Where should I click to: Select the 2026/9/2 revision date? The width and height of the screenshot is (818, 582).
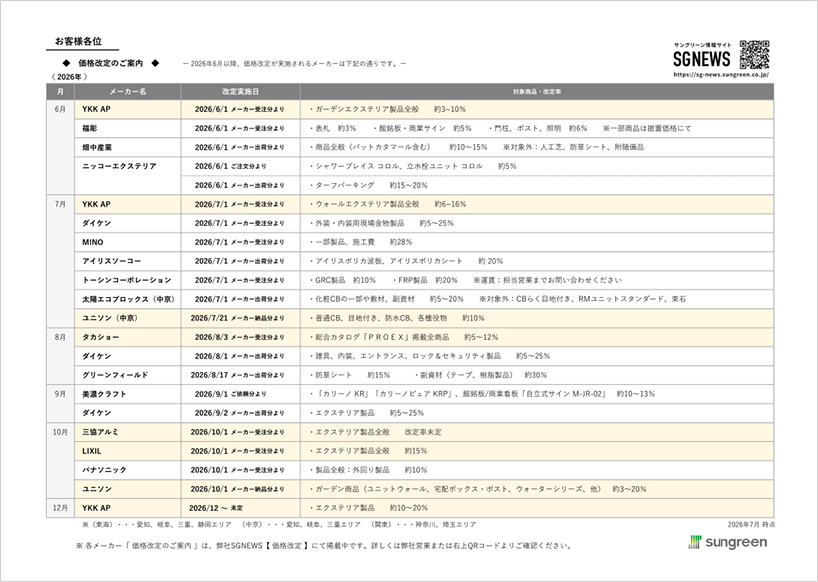239,414
